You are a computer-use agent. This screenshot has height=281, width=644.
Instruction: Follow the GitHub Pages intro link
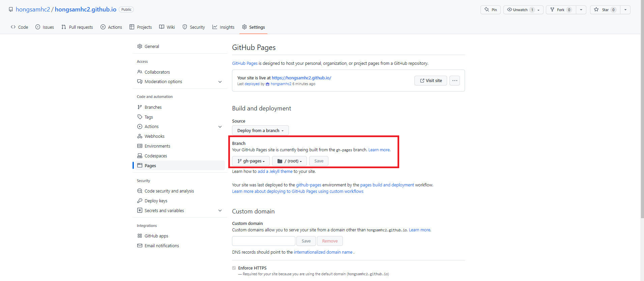coord(245,63)
